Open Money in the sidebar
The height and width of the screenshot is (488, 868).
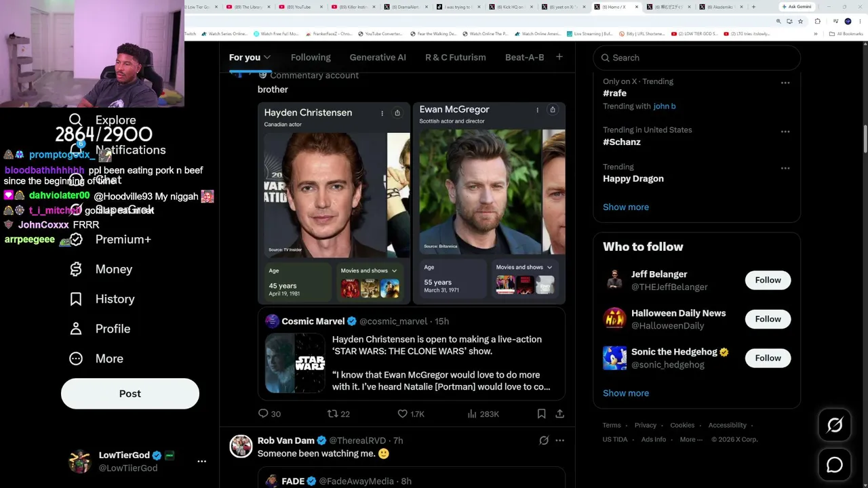(101, 269)
